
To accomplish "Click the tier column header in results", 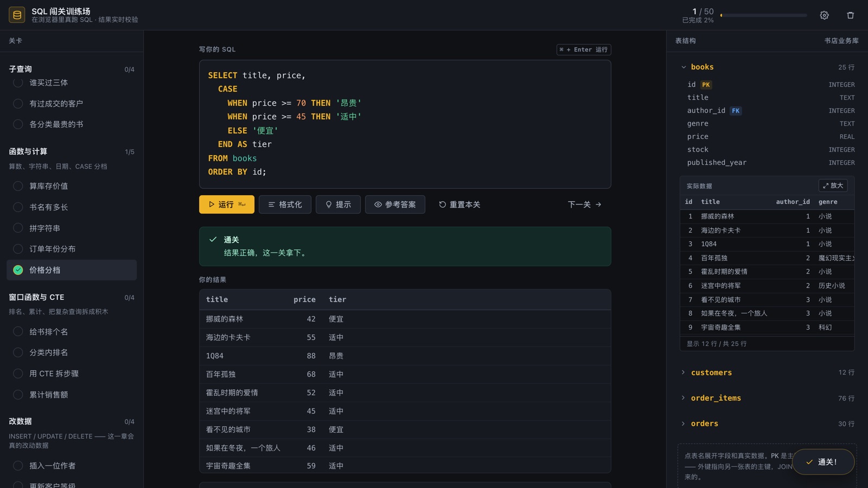I will click(337, 299).
